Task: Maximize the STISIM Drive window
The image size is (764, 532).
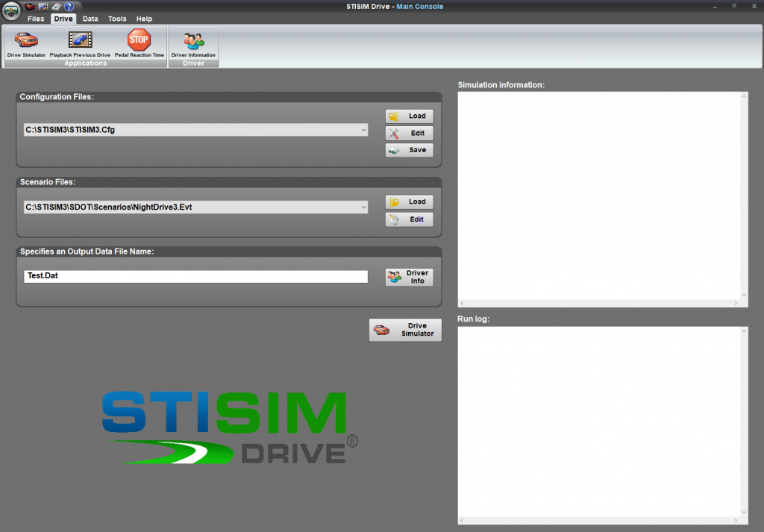Action: point(734,6)
